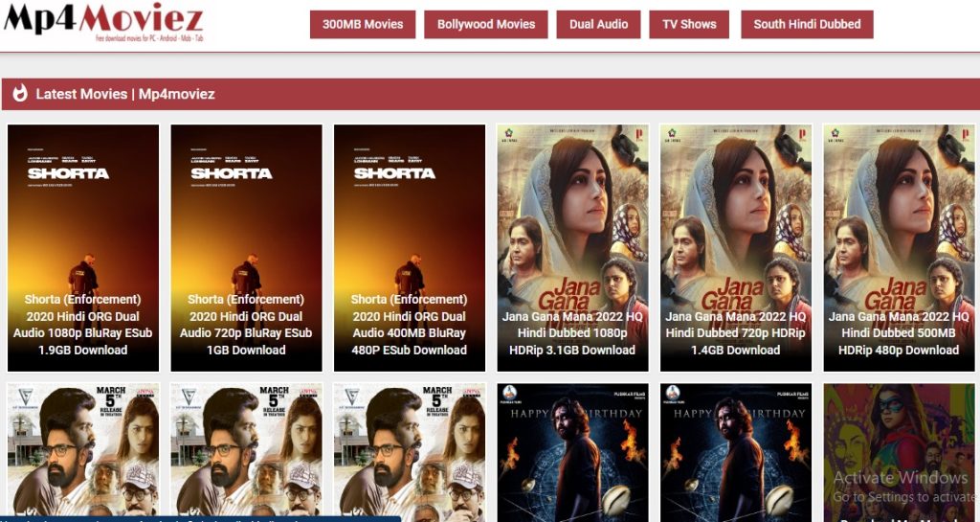Viewport: 980px width, 522px height.
Task: Open Jana Gana Mana 500MB 480p download
Action: pos(899,247)
